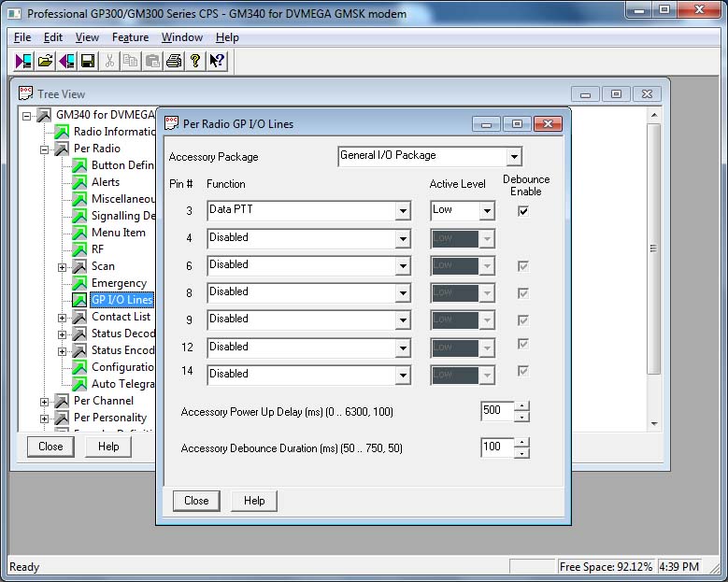
Task: Open the pin 3 Active Level dropdown
Action: coord(486,211)
